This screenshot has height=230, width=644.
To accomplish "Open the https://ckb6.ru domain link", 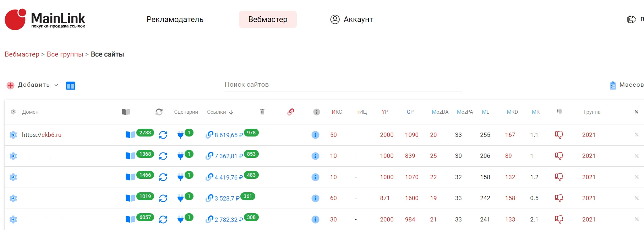I will pos(42,135).
